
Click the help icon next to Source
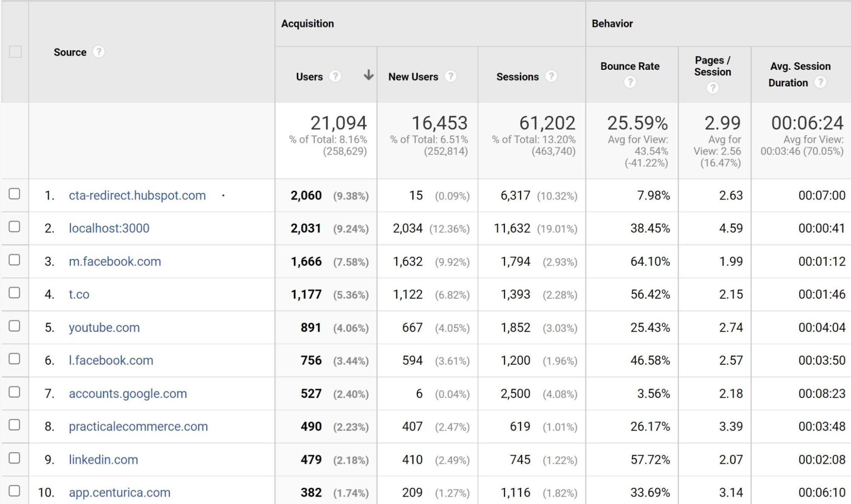(99, 52)
